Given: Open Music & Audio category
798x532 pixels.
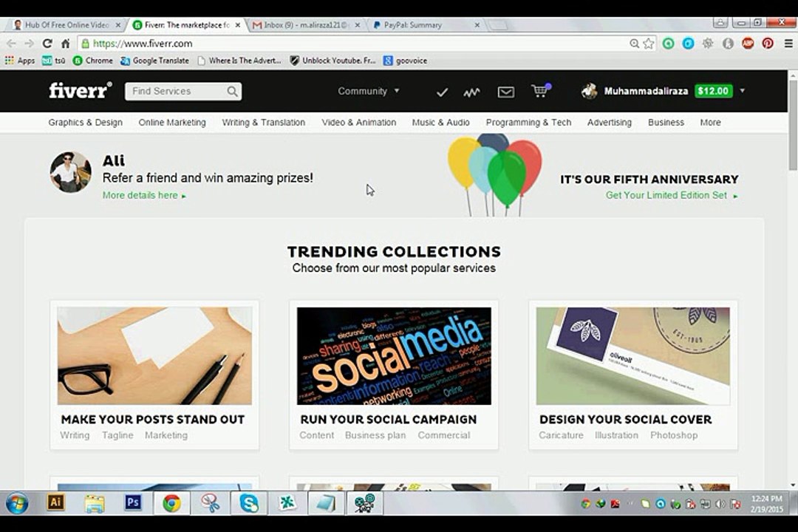Looking at the screenshot, I should [x=440, y=123].
